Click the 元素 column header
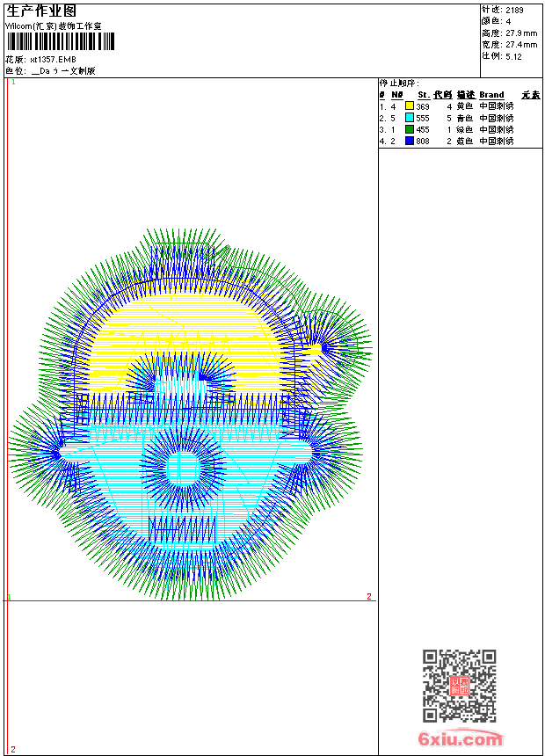 click(x=531, y=95)
